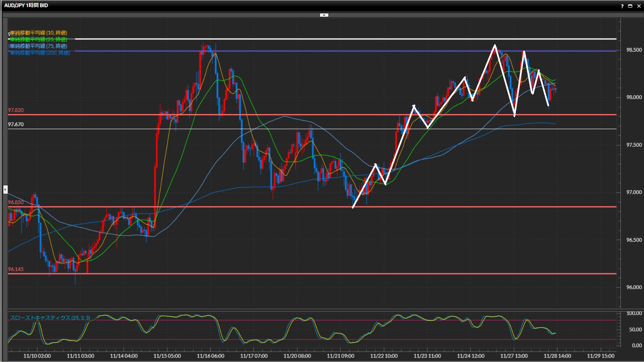Click the 98.000 price axis label
The height and width of the screenshot is (362, 644).
pos(634,97)
